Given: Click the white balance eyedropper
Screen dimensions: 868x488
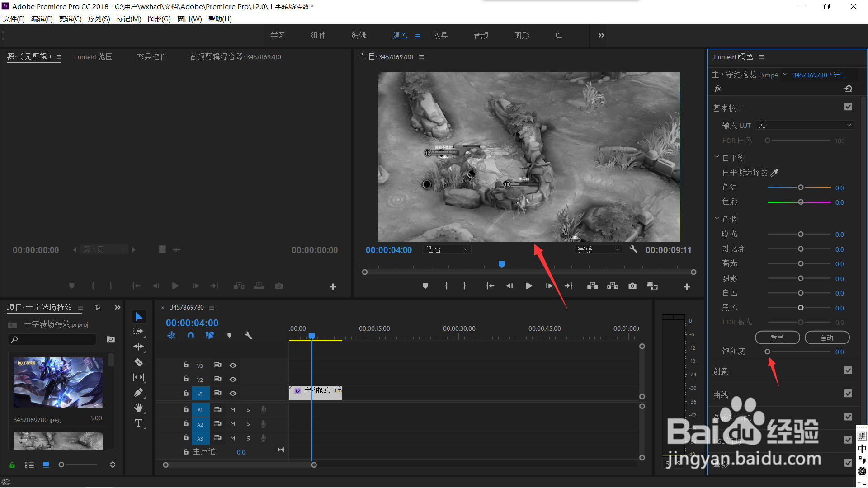Looking at the screenshot, I should pyautogui.click(x=774, y=172).
